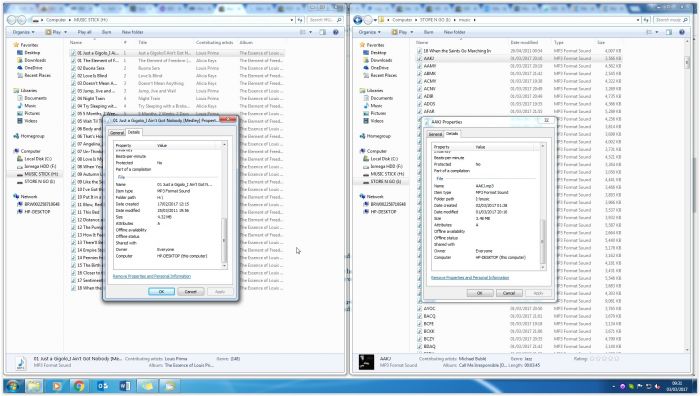Go back in STORE N GO window
700x396 pixels.
coord(358,20)
